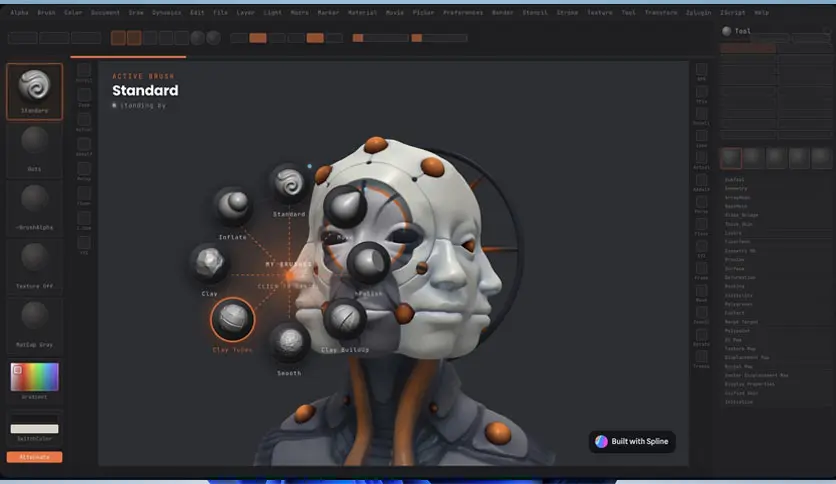Screen dimensions: 836x484
Task: Toggle the first orange toolbar button
Action: point(118,37)
